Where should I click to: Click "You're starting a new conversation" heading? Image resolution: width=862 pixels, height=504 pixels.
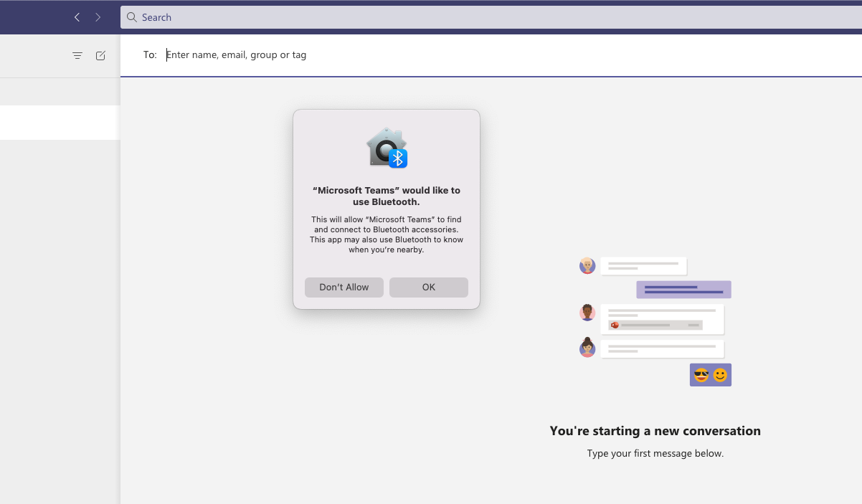tap(655, 431)
